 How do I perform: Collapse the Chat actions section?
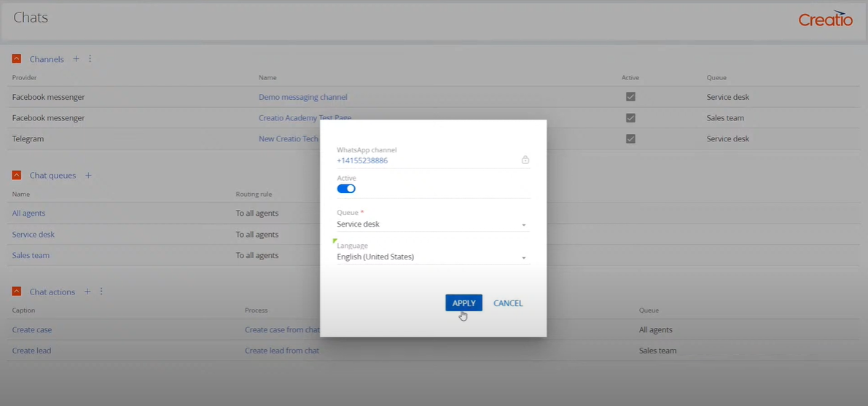point(17,292)
